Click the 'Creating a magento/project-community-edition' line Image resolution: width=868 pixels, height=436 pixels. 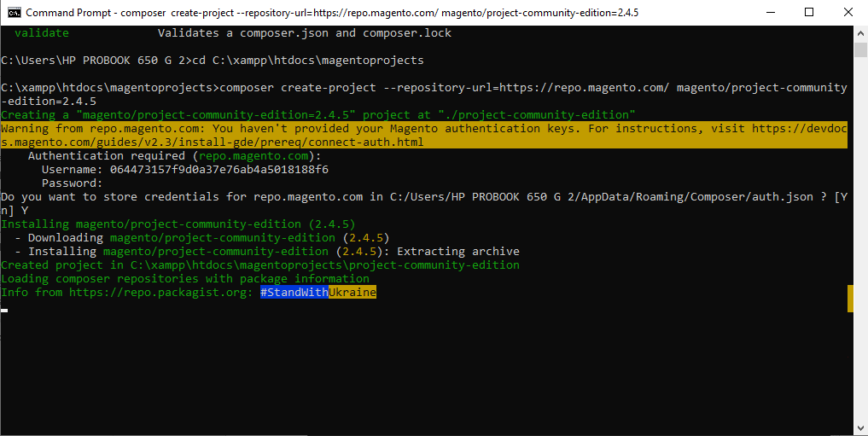pos(318,115)
